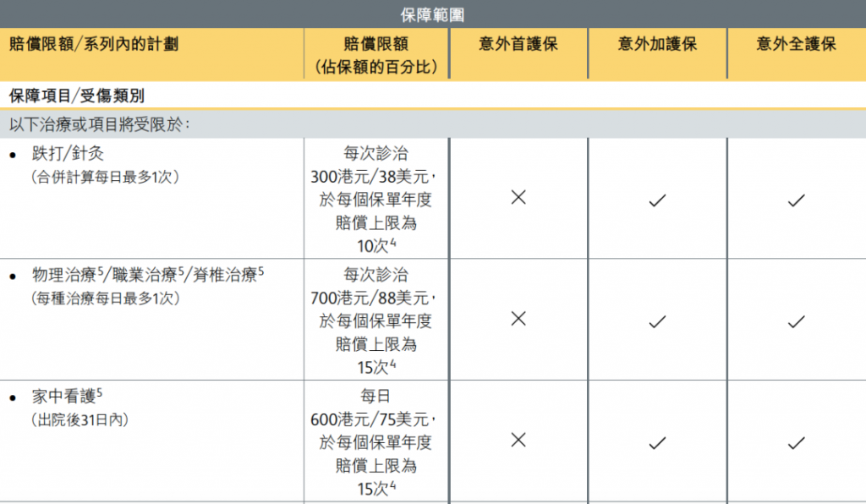
Task: Click the (出院後31日內) note
Action: [x=80, y=419]
